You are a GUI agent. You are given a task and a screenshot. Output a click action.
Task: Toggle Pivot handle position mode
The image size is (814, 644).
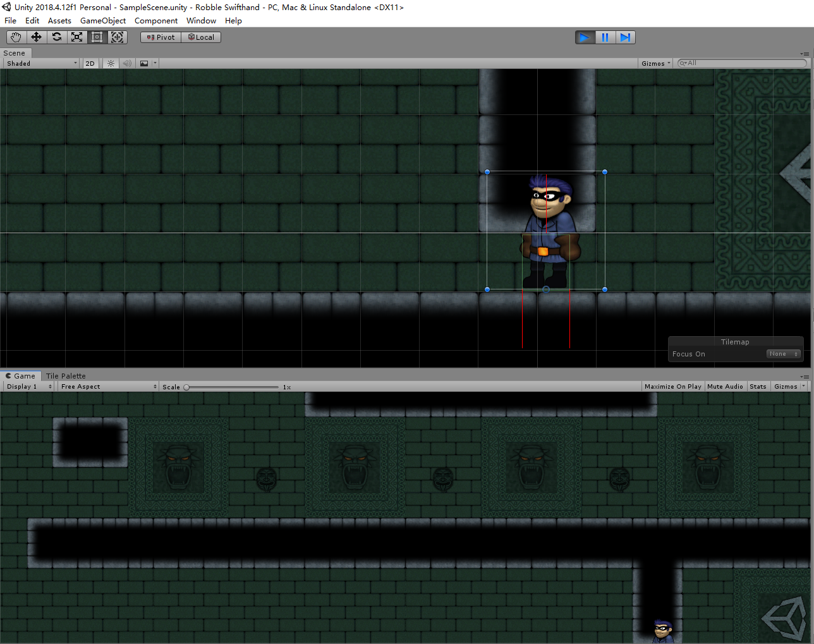[x=161, y=37]
